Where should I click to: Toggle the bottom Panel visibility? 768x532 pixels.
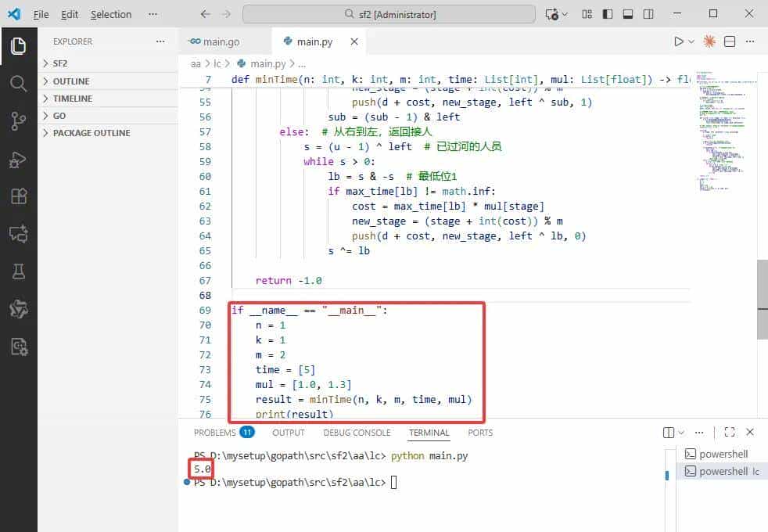(627, 14)
